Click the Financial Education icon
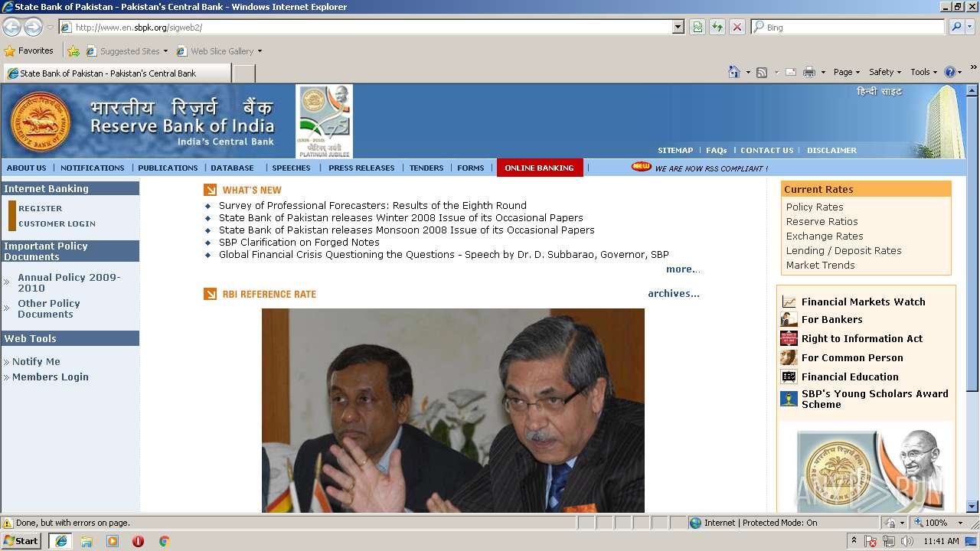 coord(789,377)
